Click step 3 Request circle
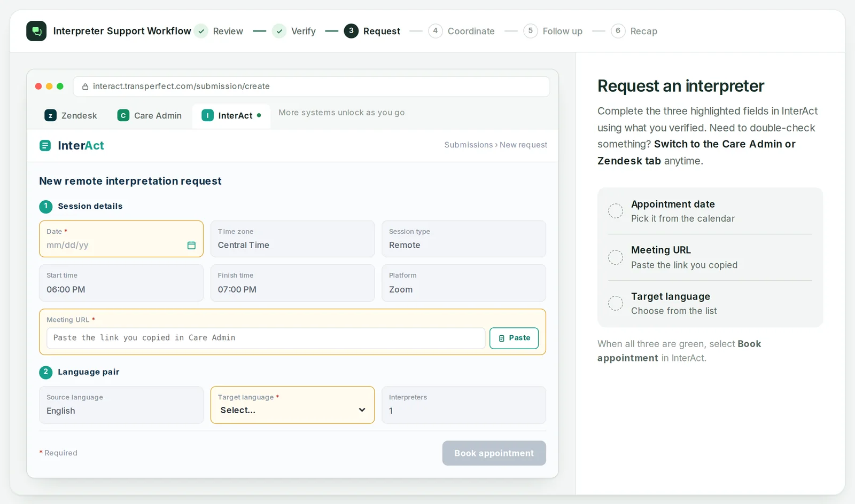Image resolution: width=855 pixels, height=504 pixels. (351, 31)
